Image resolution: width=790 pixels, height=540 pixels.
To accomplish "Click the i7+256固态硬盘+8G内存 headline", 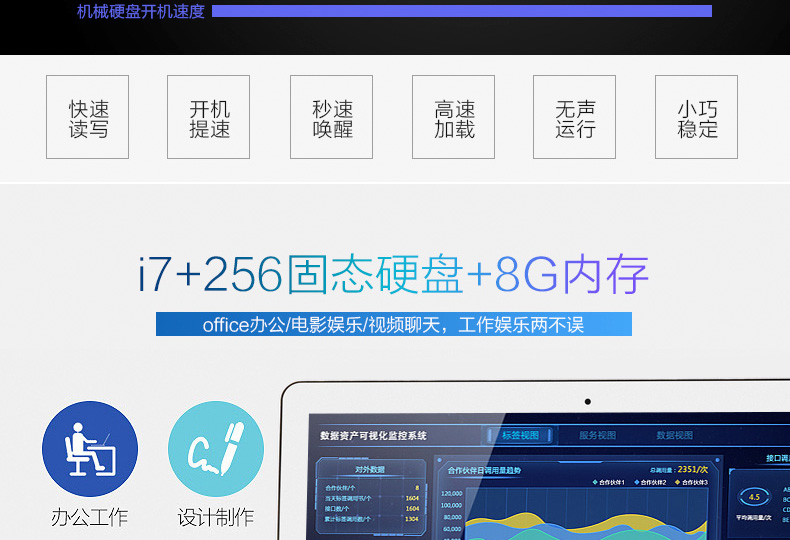I will (393, 274).
